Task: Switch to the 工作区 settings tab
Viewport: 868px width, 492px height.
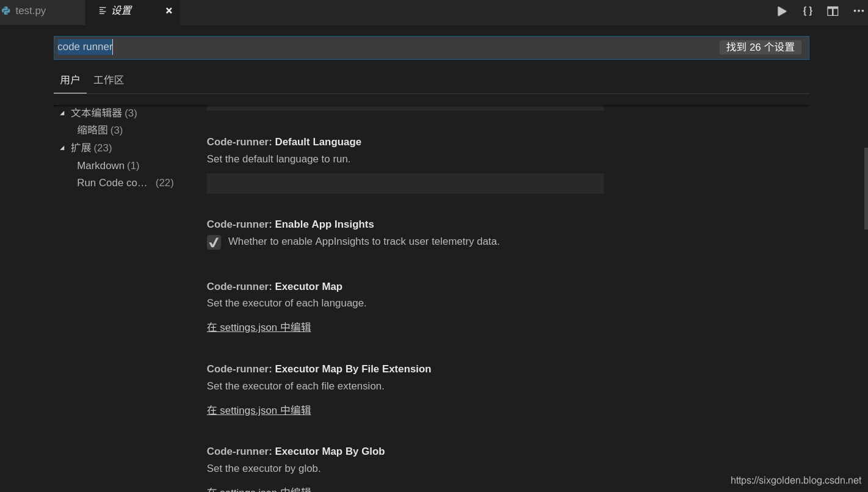Action: pos(109,80)
